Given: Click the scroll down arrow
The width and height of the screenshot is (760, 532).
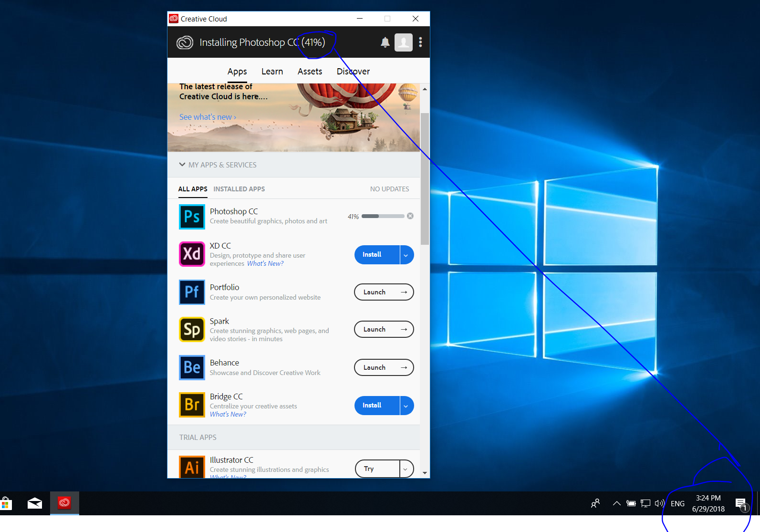Looking at the screenshot, I should [425, 473].
